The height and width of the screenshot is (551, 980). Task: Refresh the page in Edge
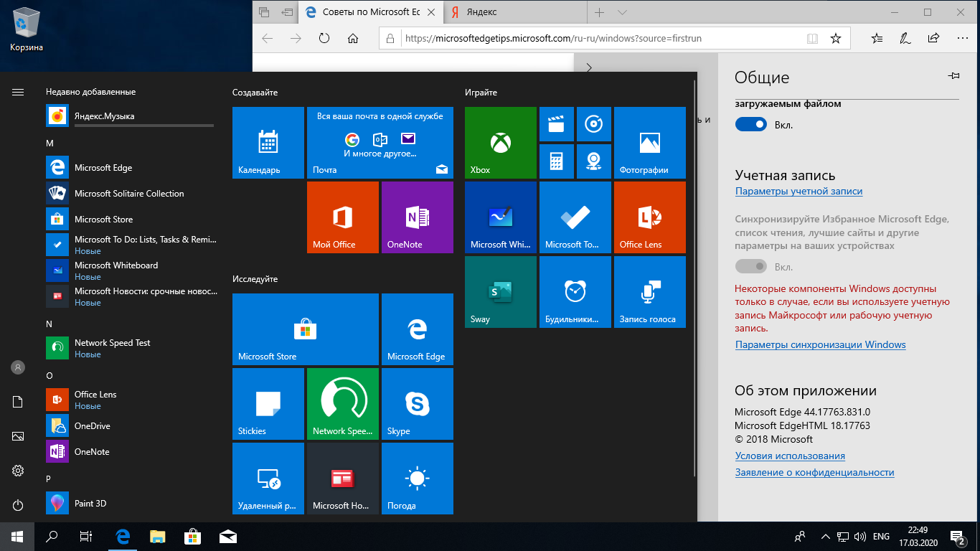324,39
